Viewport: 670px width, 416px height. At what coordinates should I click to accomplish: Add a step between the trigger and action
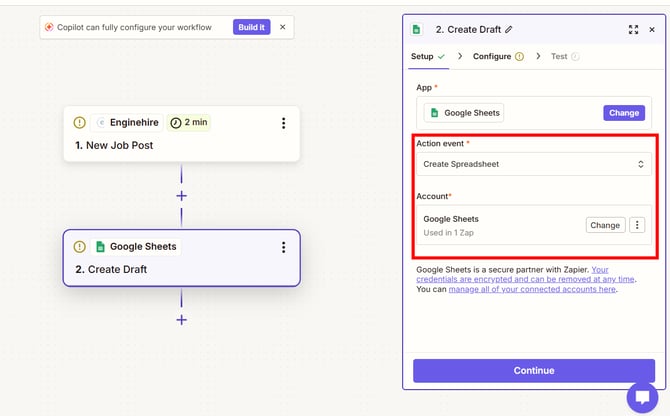182,196
